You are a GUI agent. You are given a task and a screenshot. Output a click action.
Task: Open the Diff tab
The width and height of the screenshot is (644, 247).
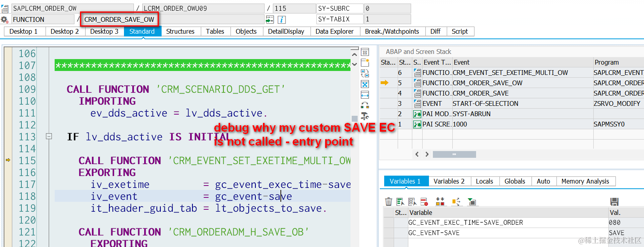pos(436,31)
